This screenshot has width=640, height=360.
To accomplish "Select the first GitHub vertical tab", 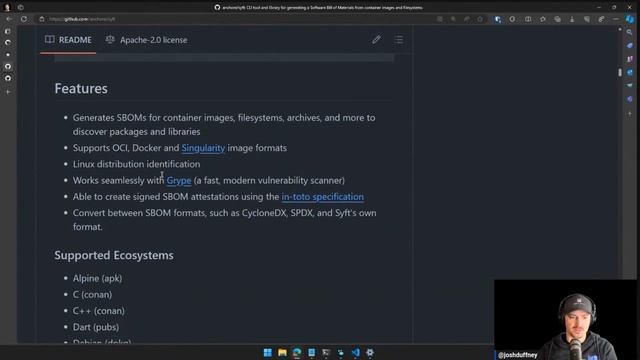I will [8, 66].
